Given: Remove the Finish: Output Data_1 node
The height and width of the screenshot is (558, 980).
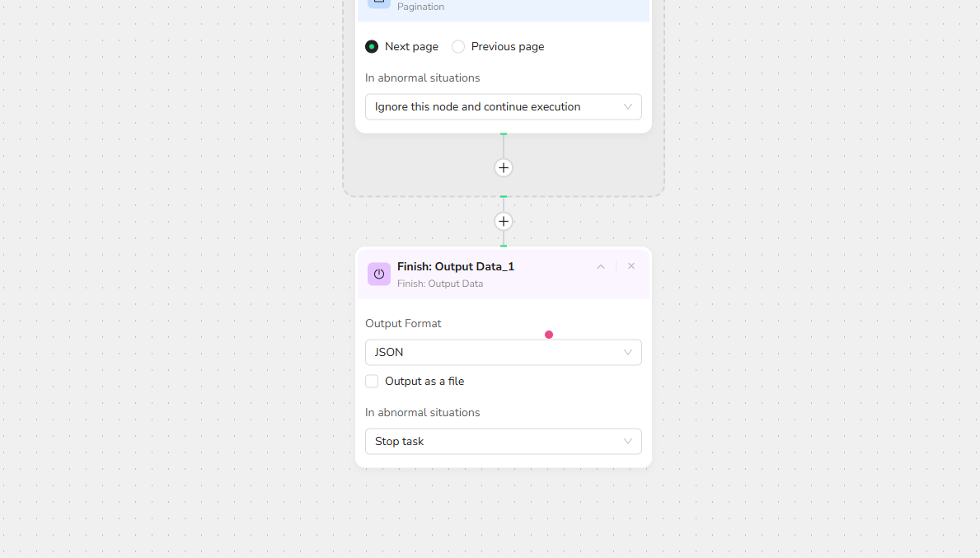Looking at the screenshot, I should click(631, 266).
